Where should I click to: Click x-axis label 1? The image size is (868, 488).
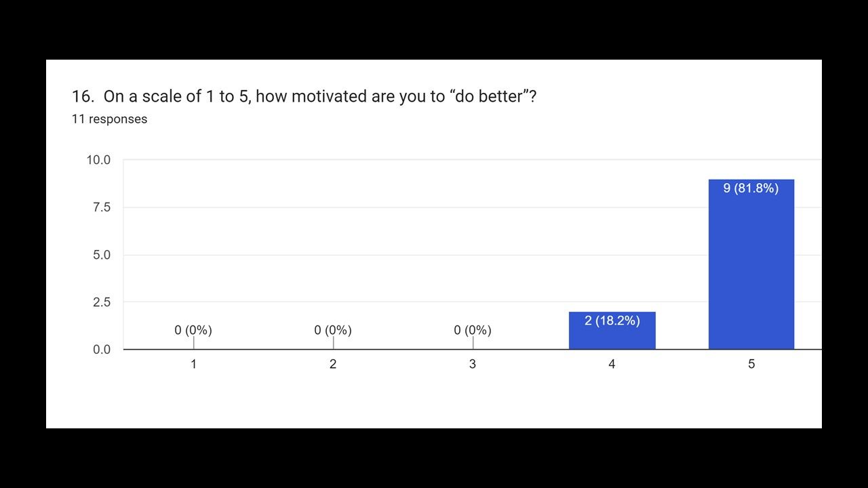[193, 364]
